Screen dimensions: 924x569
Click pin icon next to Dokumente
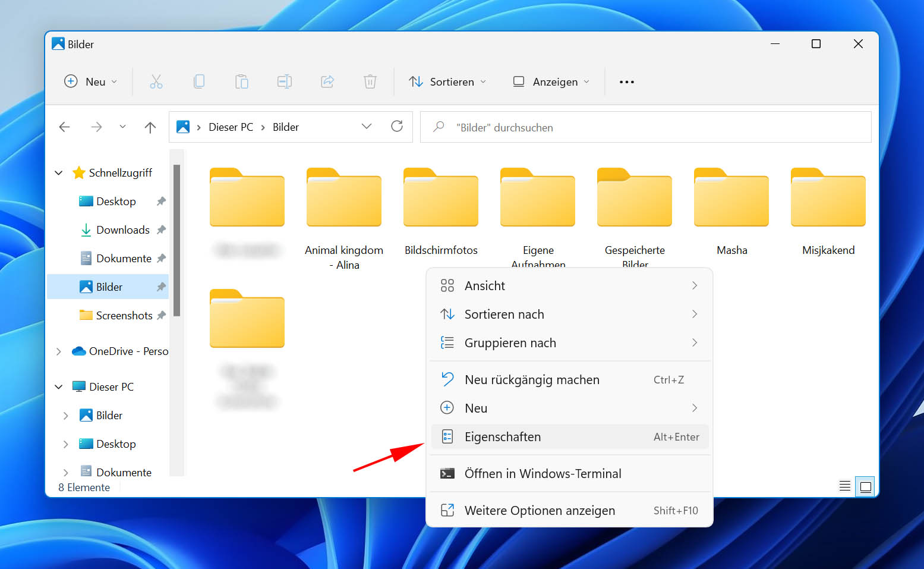[161, 259]
